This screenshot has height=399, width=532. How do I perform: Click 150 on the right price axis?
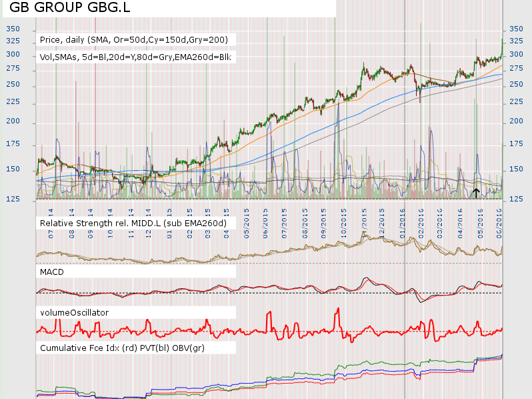click(516, 169)
